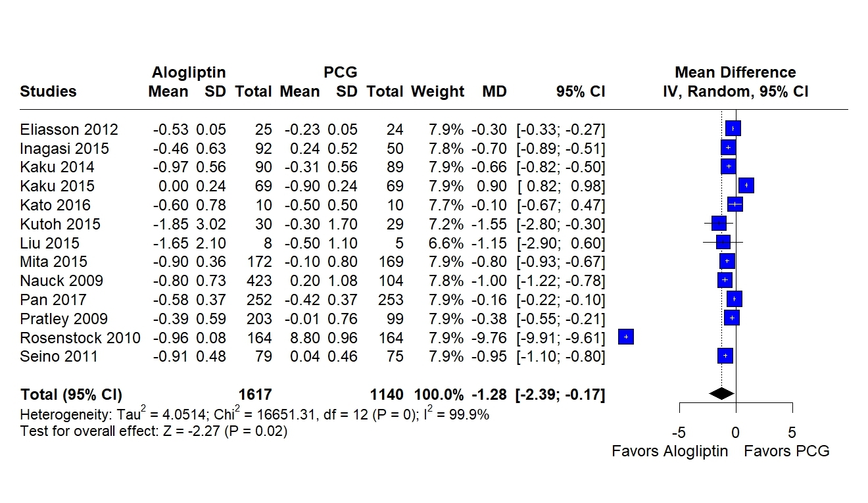Click the Pan 2017 blue square
This screenshot has width=868, height=503.
tap(734, 299)
